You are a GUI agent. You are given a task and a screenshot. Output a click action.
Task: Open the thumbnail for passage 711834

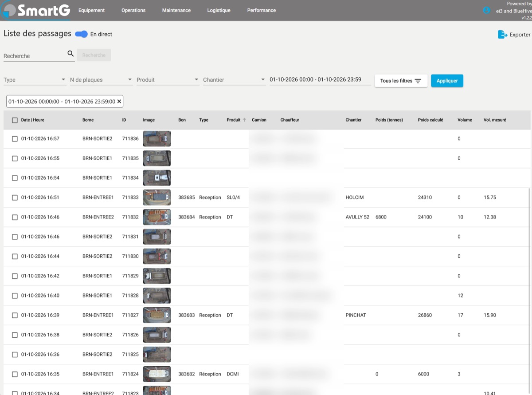[157, 178]
